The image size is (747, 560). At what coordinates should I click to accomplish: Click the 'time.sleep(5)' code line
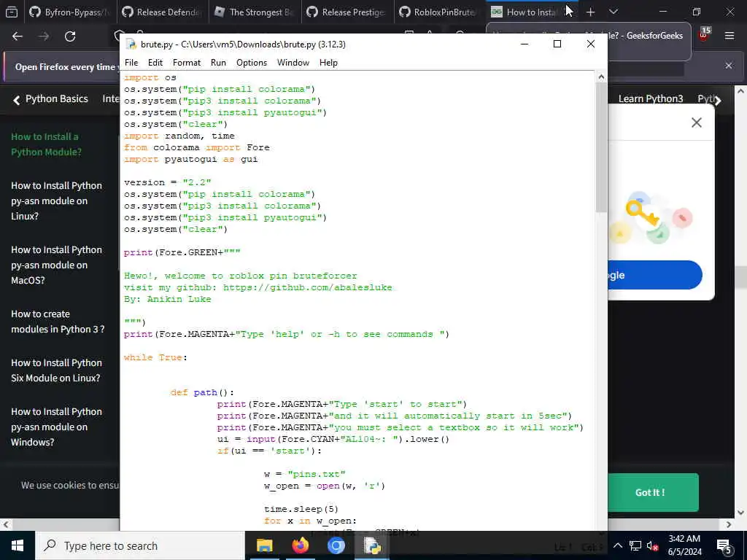301,509
